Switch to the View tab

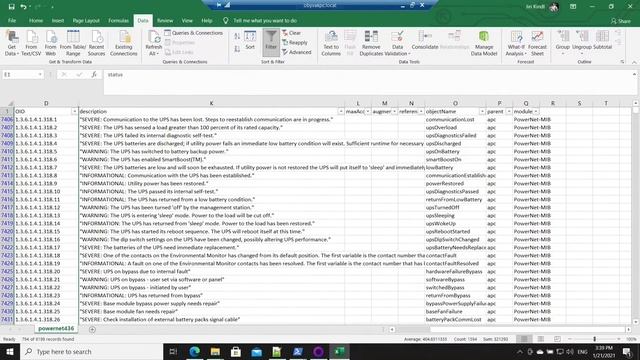(187, 20)
